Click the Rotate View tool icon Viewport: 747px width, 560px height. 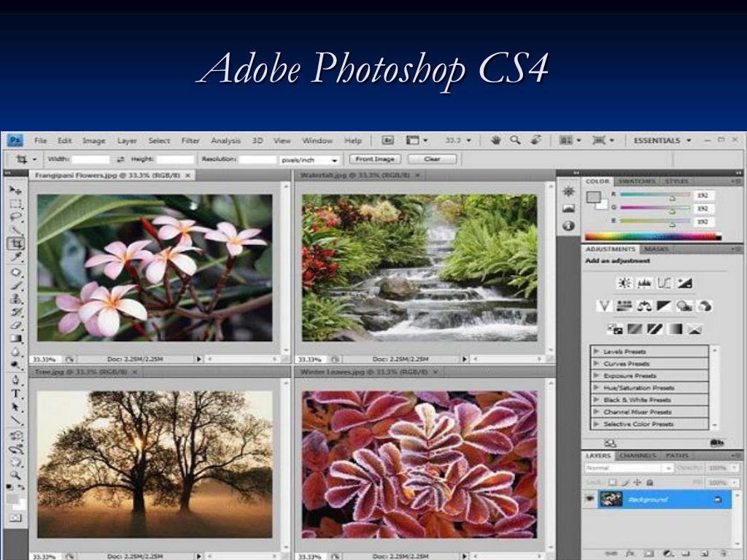point(536,140)
